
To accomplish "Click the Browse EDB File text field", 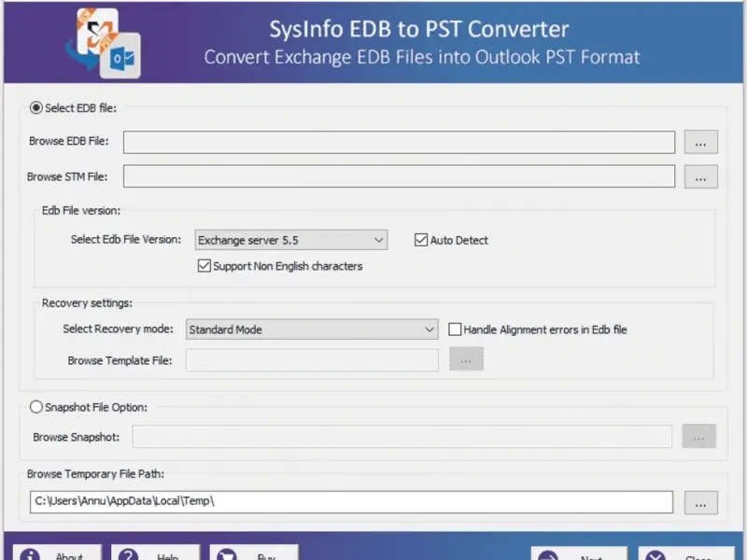I will click(400, 143).
